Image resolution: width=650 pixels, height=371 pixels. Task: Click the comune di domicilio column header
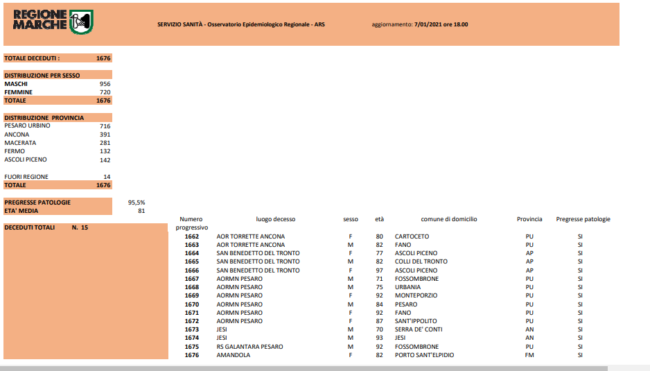(449, 219)
